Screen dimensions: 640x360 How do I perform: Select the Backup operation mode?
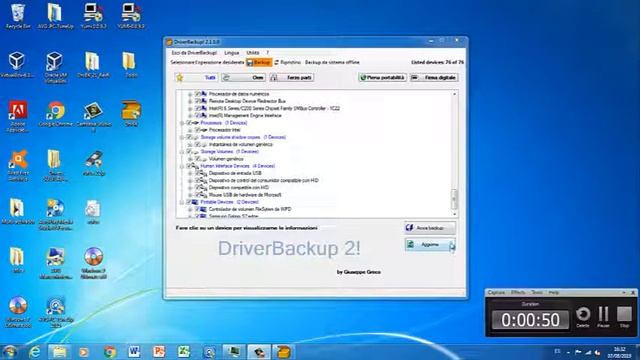(x=259, y=62)
